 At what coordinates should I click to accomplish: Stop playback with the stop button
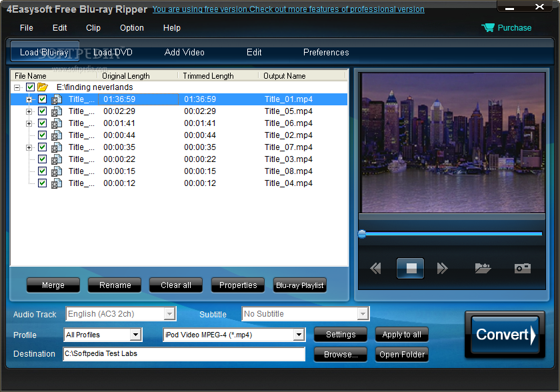pyautogui.click(x=411, y=268)
